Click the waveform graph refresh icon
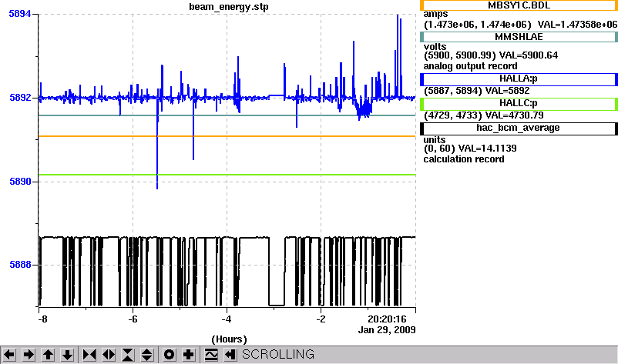 point(211,355)
